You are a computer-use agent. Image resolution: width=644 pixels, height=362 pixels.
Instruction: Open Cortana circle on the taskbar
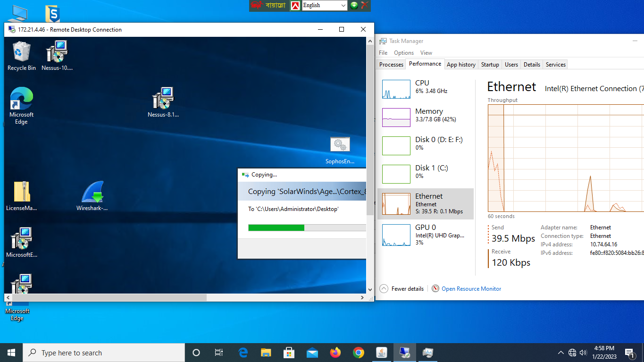[x=196, y=353]
